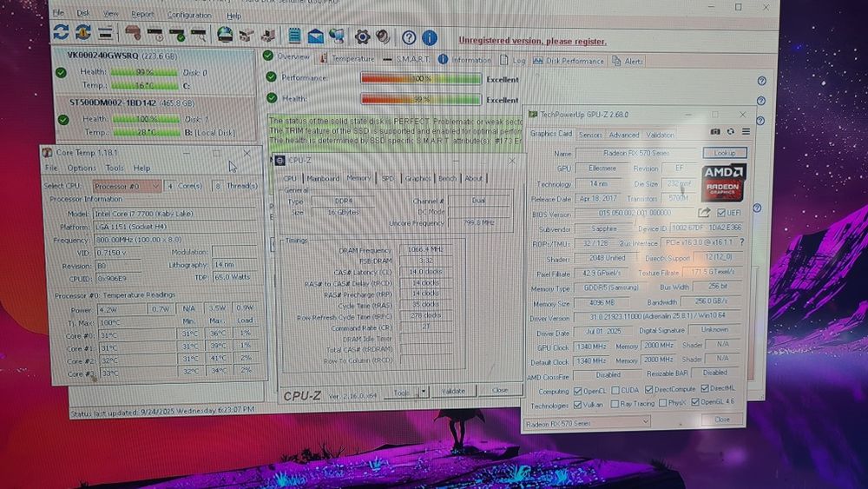Switch to the Advanced tab in GPU-Z
This screenshot has width=868, height=489.
click(x=624, y=135)
